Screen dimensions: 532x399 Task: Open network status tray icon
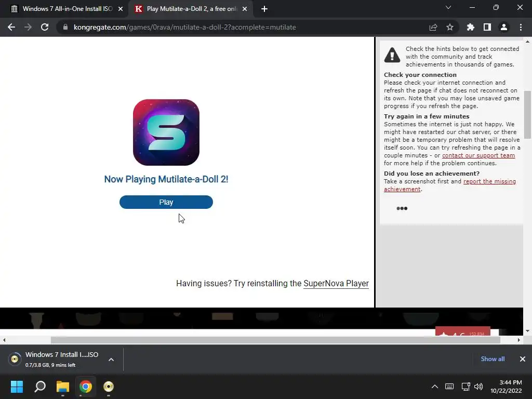465,387
